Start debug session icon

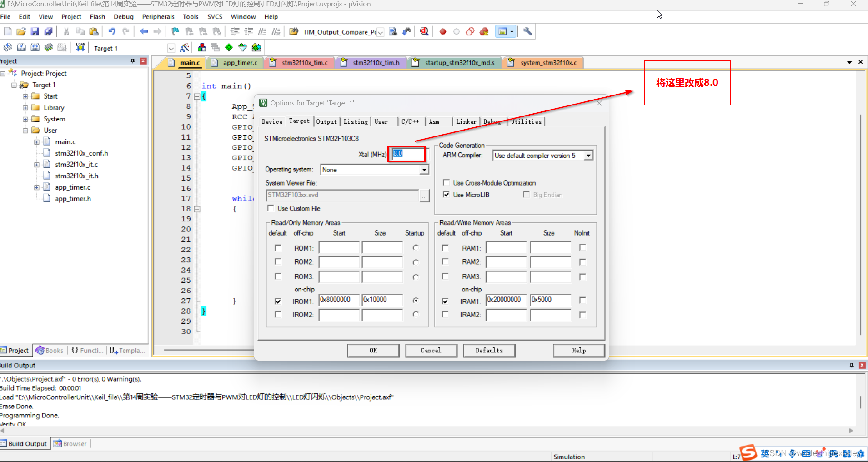click(x=424, y=31)
